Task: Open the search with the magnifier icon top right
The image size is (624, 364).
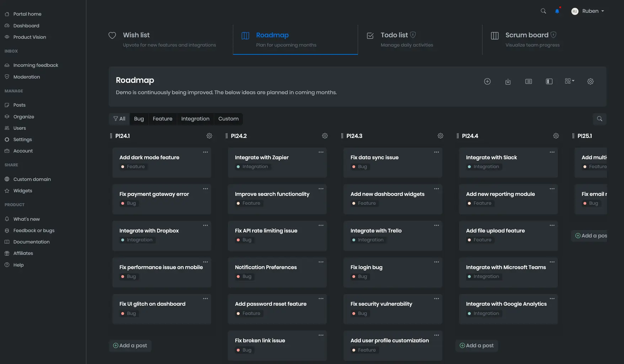Action: click(x=543, y=11)
